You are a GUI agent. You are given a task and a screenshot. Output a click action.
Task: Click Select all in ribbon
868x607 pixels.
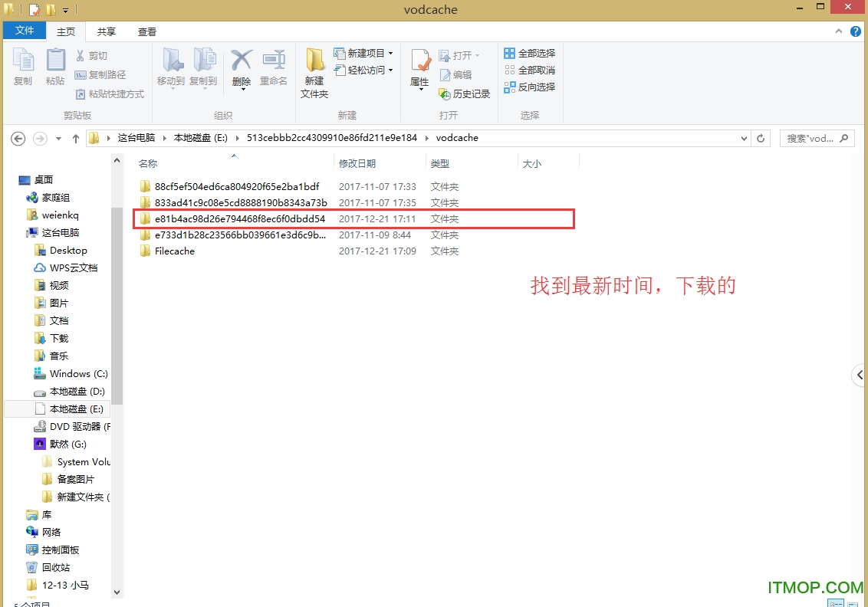pos(530,53)
